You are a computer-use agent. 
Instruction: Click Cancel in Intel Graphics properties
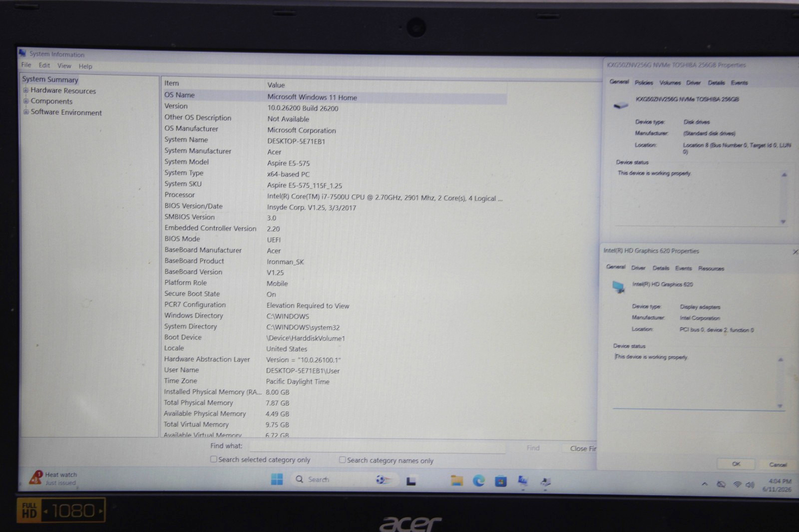778,465
